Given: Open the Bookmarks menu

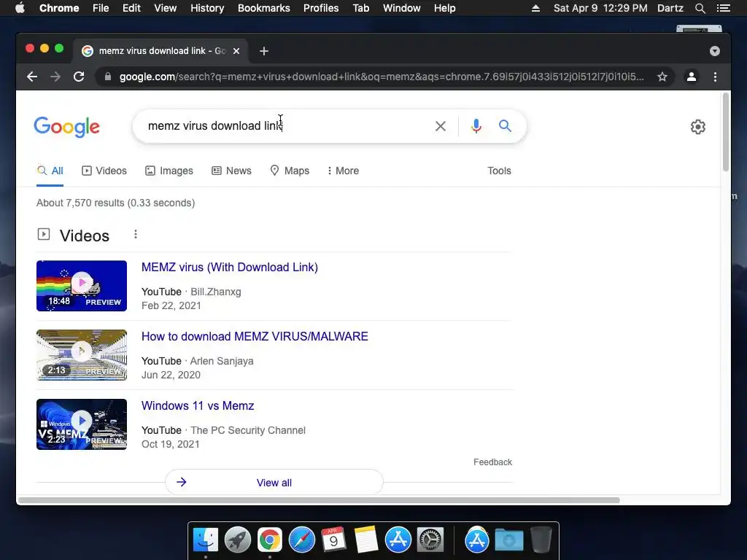Looking at the screenshot, I should [264, 8].
